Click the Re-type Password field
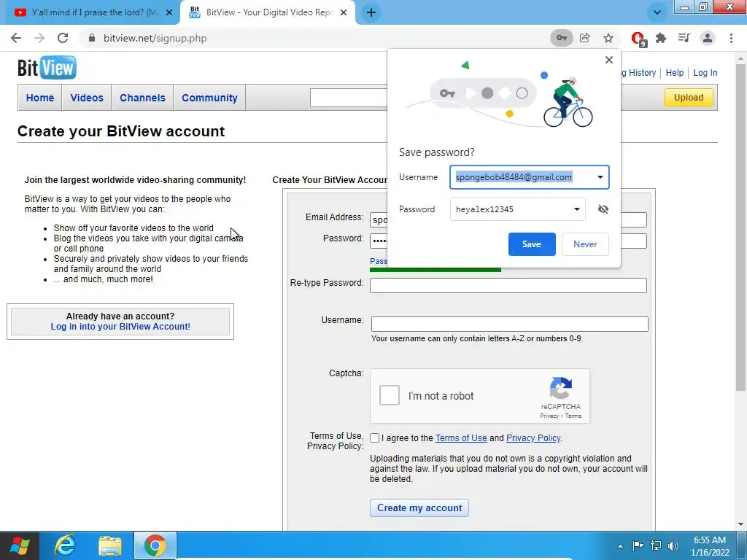The image size is (747, 560). (x=508, y=285)
